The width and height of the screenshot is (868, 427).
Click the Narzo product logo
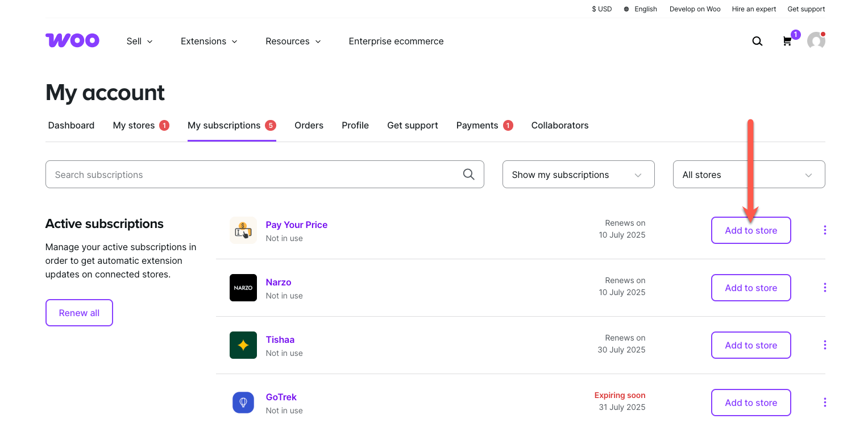click(x=243, y=288)
